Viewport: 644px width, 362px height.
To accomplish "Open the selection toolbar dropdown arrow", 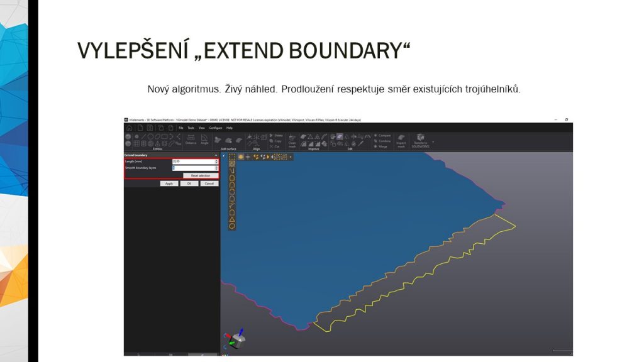I will [290, 156].
